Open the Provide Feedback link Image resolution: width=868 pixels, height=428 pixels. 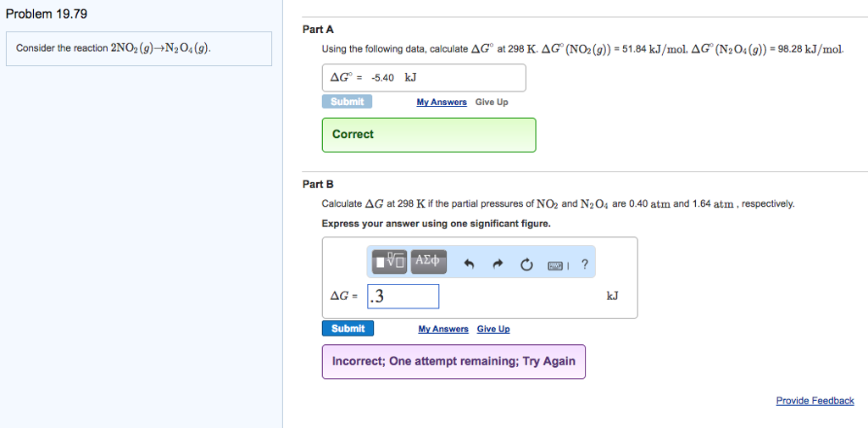click(x=815, y=401)
